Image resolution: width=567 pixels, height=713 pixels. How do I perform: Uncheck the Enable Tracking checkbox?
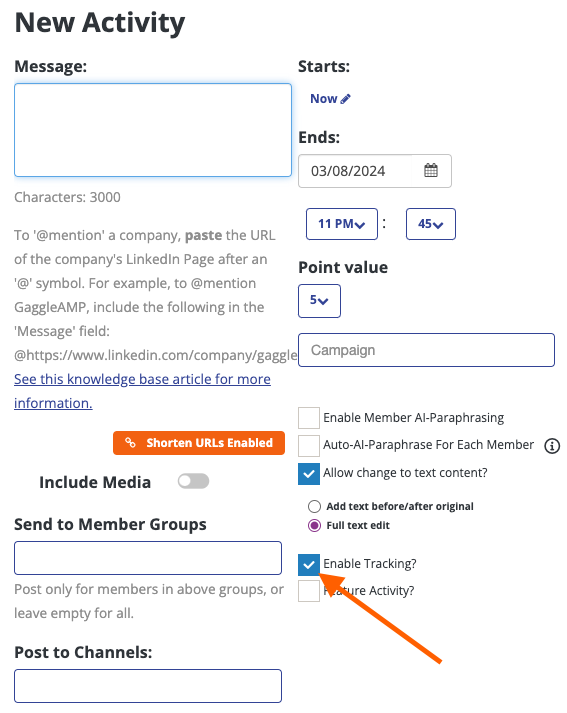(x=309, y=565)
